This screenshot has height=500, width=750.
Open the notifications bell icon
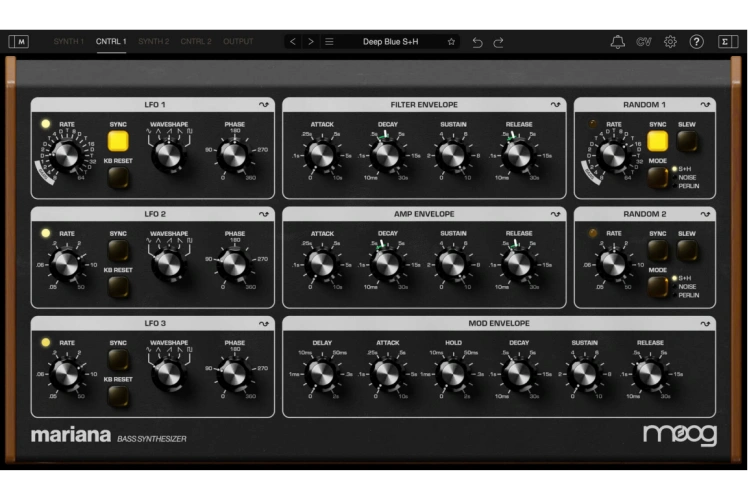coord(618,42)
